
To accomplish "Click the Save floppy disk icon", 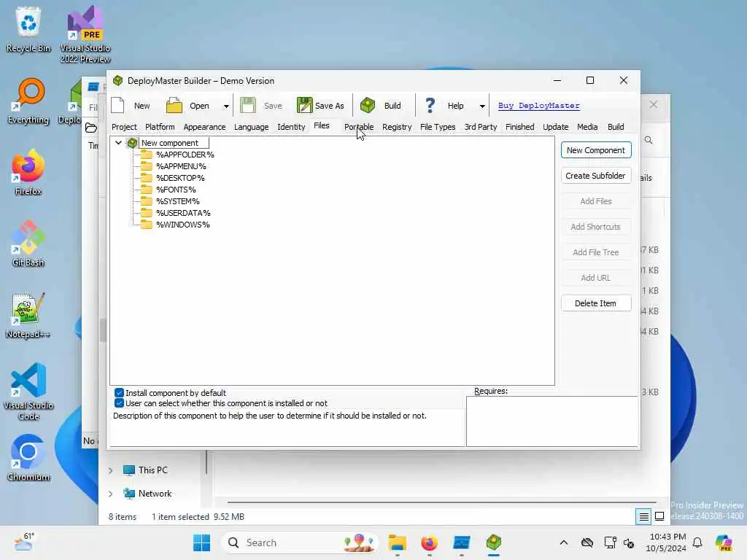I will [x=248, y=105].
